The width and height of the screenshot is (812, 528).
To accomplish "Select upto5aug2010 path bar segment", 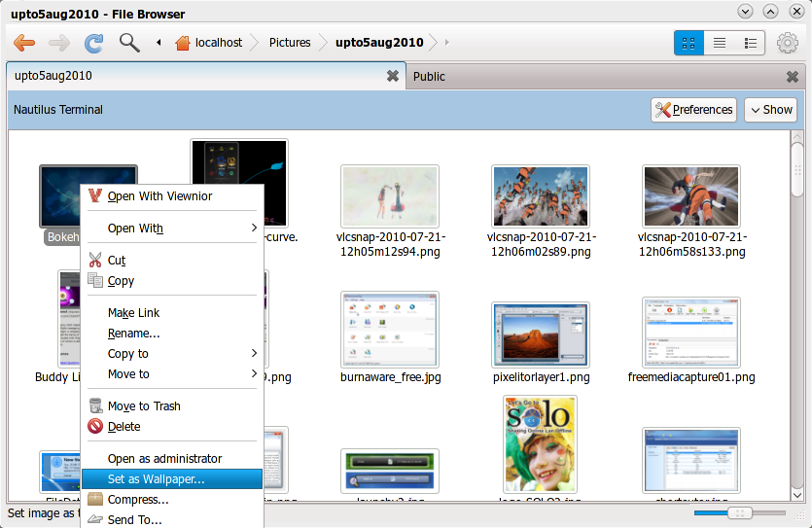I will tap(379, 43).
